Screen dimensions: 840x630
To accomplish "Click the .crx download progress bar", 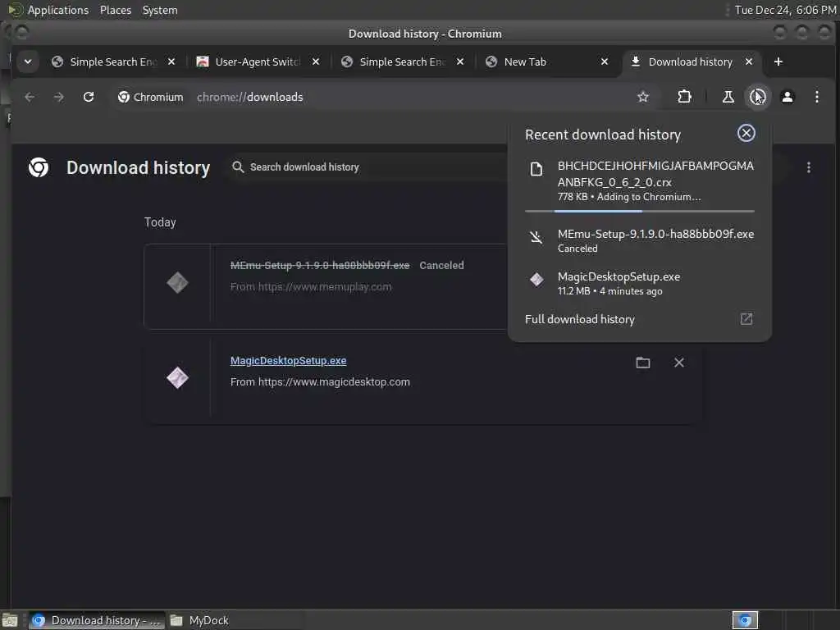I will pyautogui.click(x=640, y=211).
